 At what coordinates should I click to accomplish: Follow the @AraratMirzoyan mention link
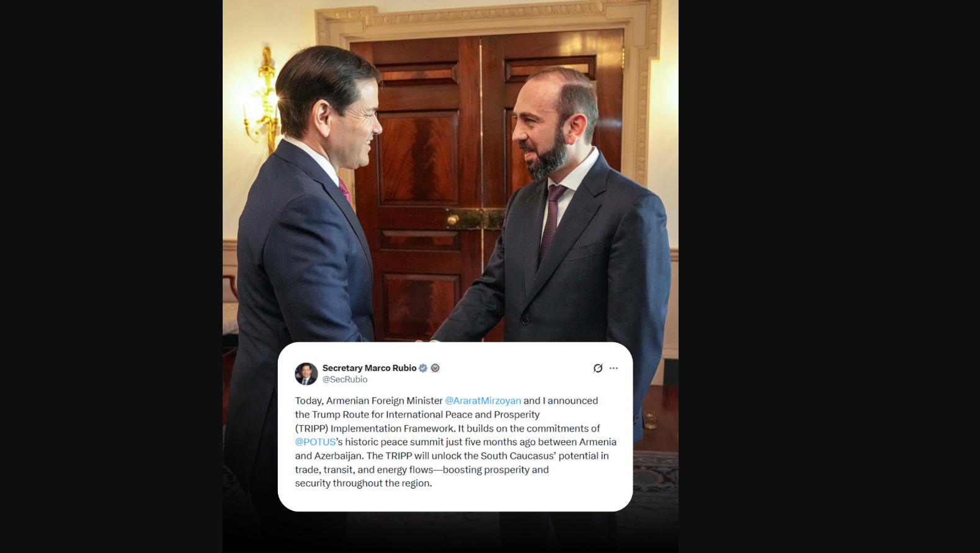coord(483,401)
